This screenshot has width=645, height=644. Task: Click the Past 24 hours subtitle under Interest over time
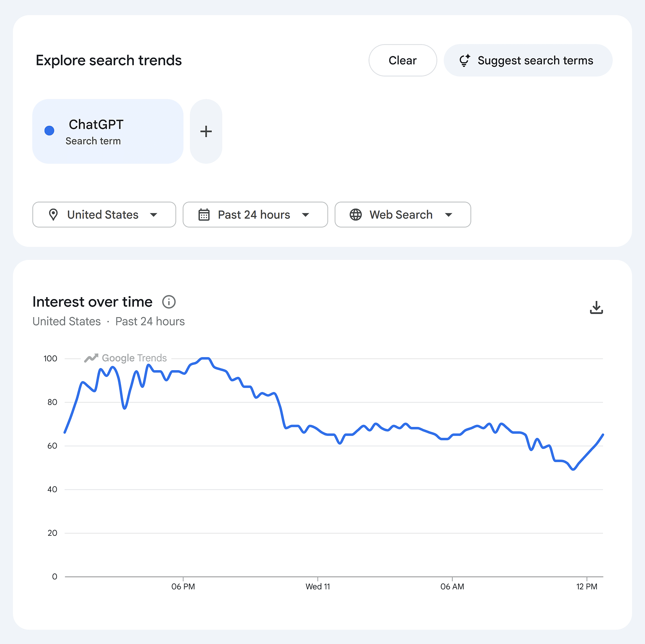coord(150,321)
